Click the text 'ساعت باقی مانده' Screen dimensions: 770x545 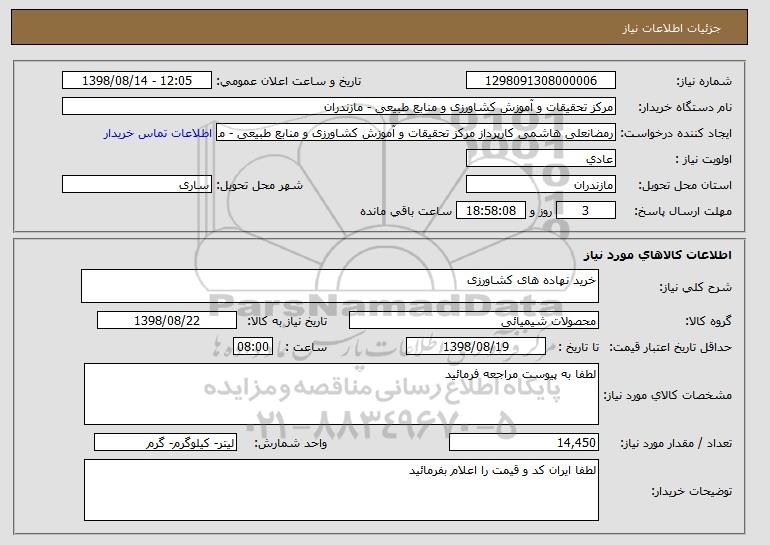406,211
